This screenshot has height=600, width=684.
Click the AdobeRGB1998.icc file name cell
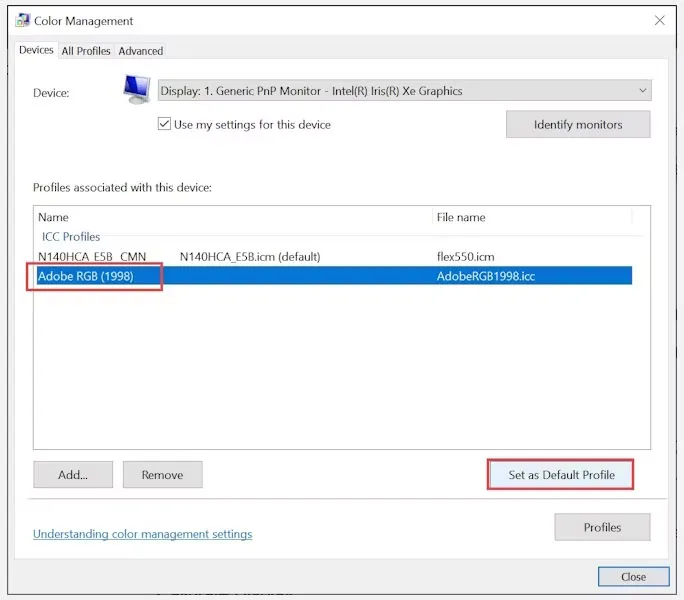(x=486, y=276)
